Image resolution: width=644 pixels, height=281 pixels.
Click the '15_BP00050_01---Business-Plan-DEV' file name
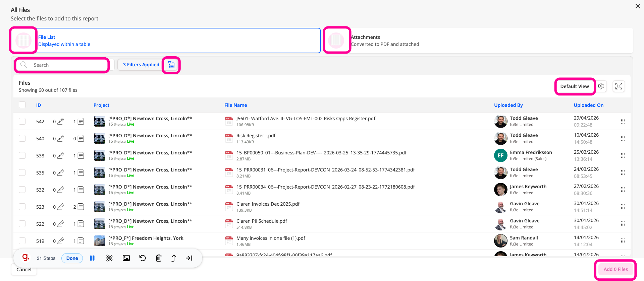point(321,153)
